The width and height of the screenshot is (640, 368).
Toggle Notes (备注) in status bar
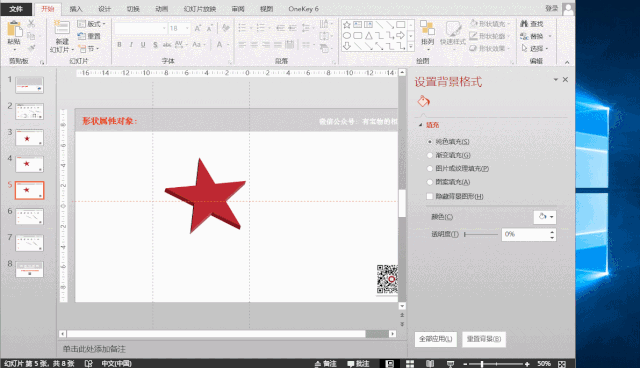coord(325,364)
